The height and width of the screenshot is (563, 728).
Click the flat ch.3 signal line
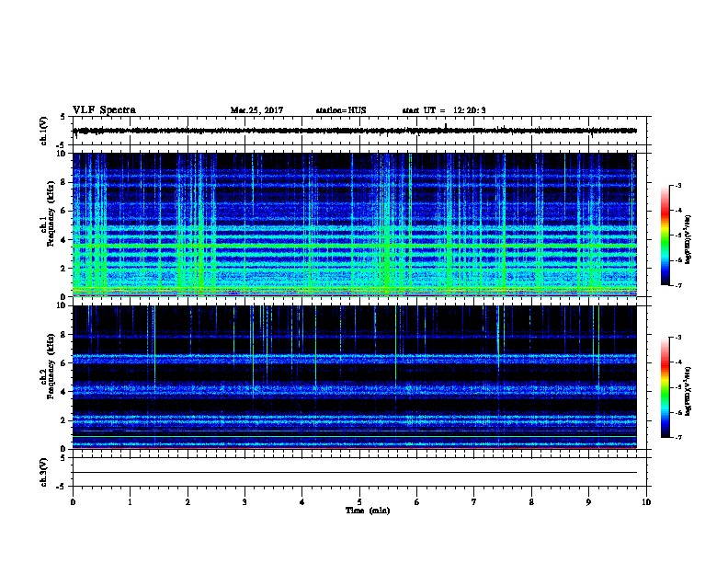pos(355,473)
